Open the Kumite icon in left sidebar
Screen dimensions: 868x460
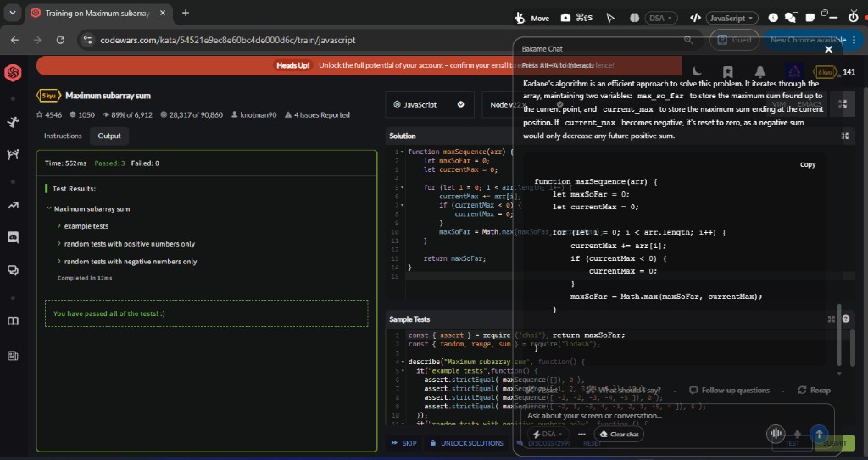(x=14, y=154)
